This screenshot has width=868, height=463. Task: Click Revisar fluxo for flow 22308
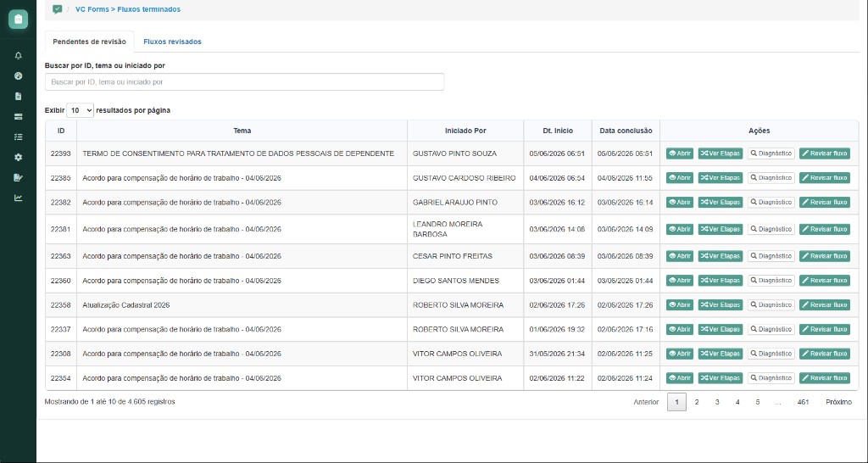(825, 354)
